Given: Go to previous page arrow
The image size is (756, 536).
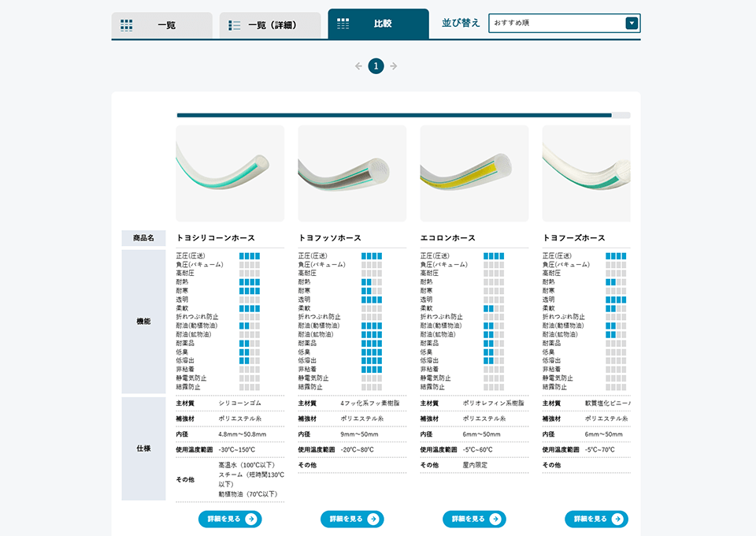Looking at the screenshot, I should (x=358, y=66).
